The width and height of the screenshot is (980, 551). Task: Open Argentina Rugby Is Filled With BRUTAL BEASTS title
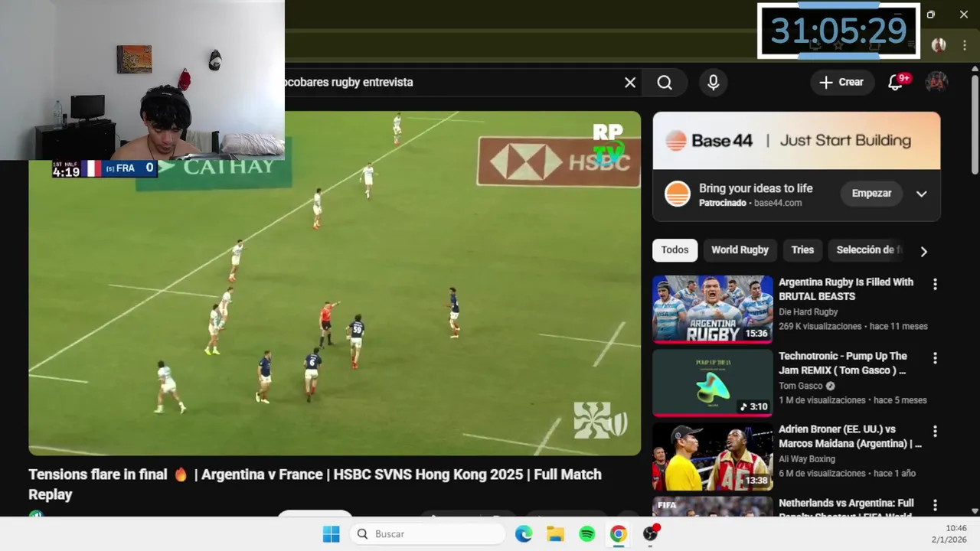(846, 289)
